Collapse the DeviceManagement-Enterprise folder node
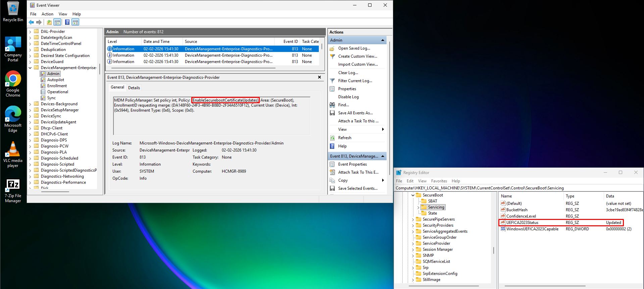Screen dimensions: 644x289 [x=30, y=68]
